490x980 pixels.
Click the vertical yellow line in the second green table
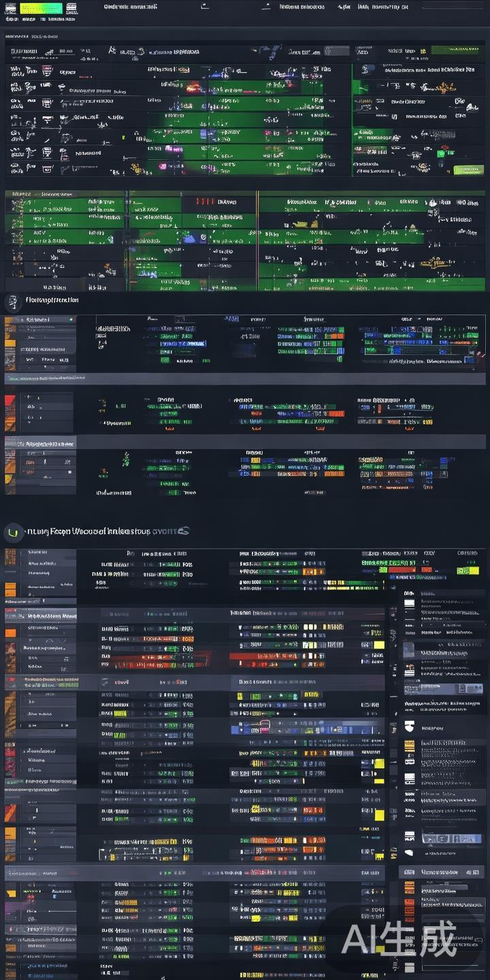(x=257, y=238)
